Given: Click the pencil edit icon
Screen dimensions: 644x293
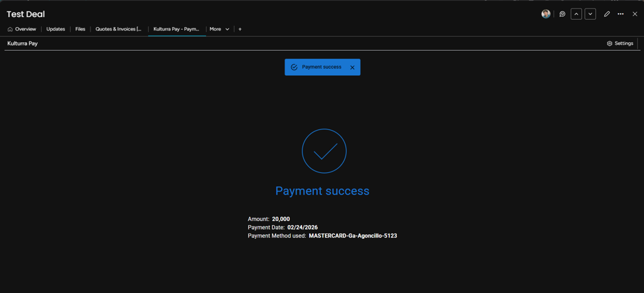Looking at the screenshot, I should [607, 14].
